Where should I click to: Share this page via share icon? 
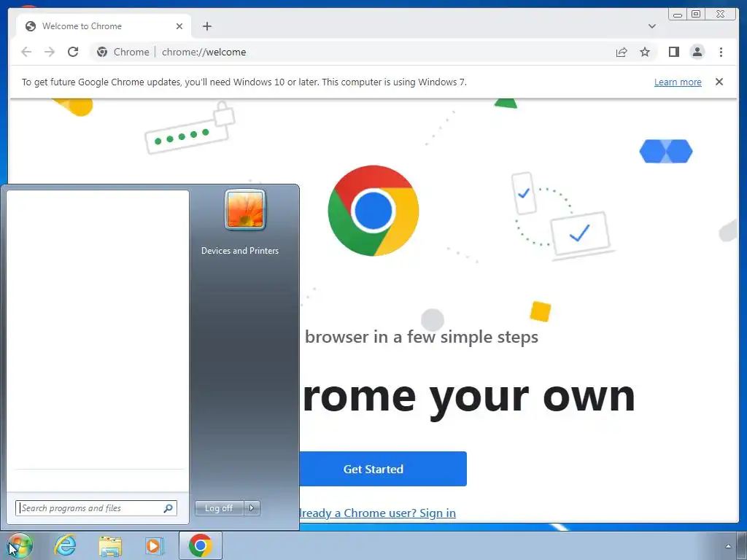point(622,52)
